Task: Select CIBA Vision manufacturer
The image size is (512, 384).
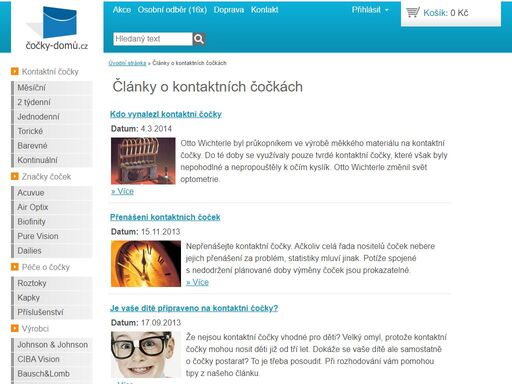Action: (x=52, y=359)
